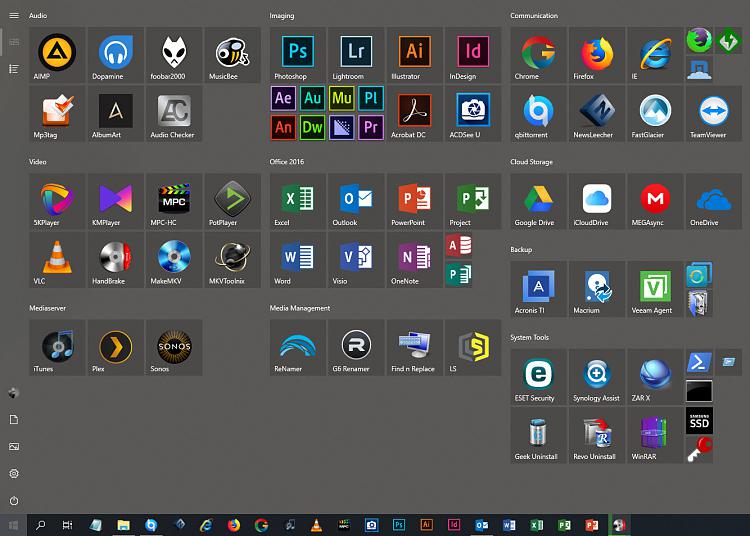Launch the OneDrive tile
Screen dimensions: 750x536
pyautogui.click(x=714, y=201)
